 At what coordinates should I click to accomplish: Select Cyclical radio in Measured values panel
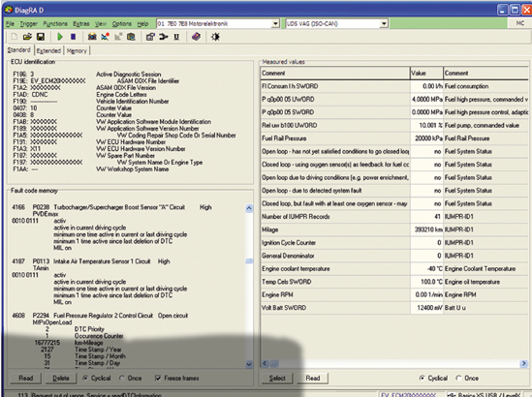point(433,378)
